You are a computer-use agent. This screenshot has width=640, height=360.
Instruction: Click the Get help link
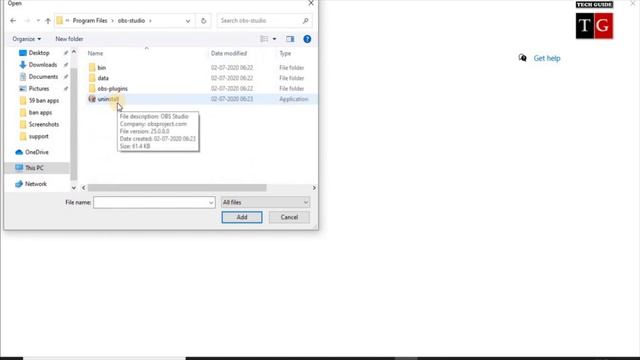(x=547, y=58)
